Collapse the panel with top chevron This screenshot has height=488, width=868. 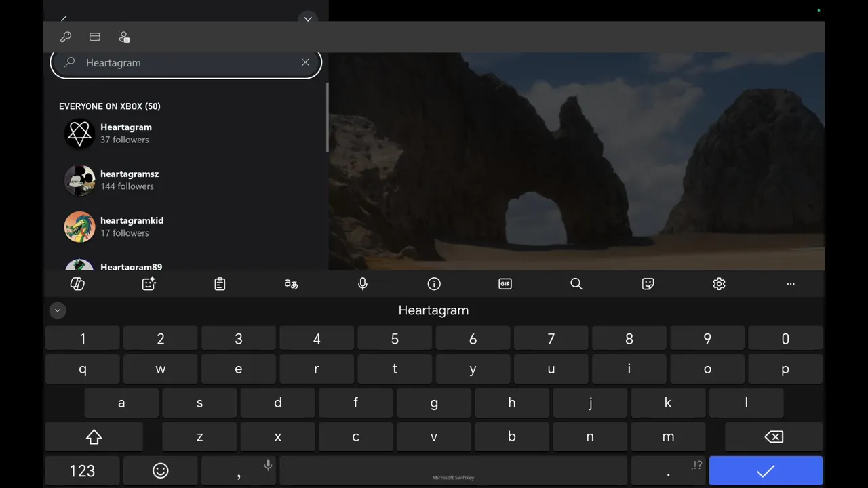tap(308, 18)
